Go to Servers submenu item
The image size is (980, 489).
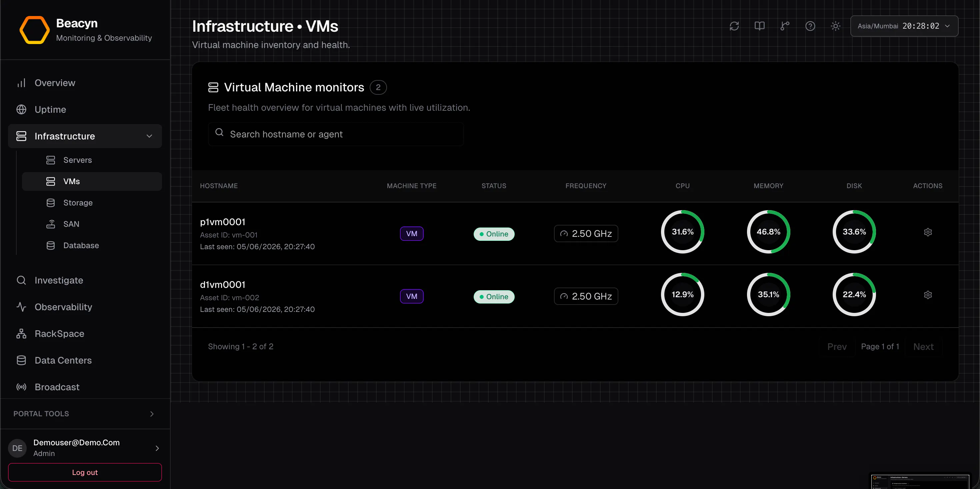pyautogui.click(x=92, y=160)
